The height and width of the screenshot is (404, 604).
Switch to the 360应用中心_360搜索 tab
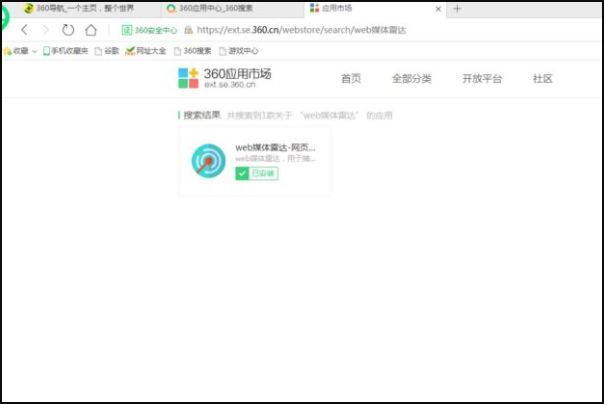(x=210, y=8)
